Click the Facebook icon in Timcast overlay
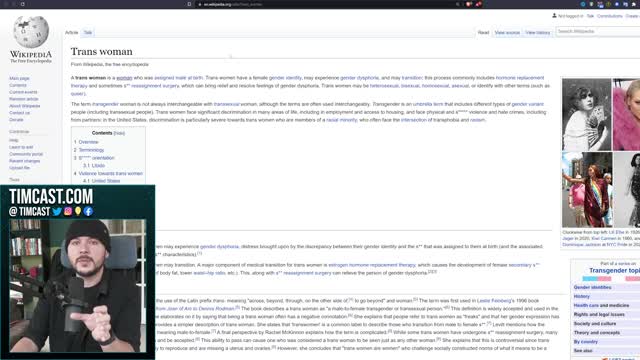This screenshot has width=640, height=360. click(88, 211)
